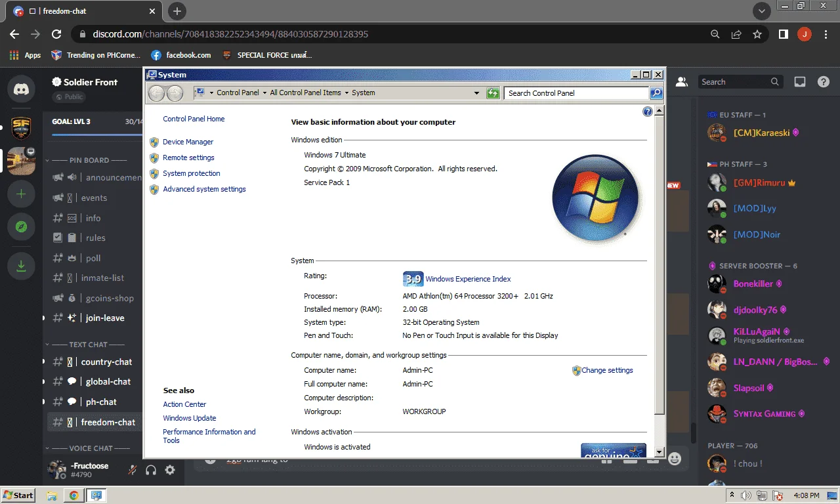Viewport: 840px width, 504px height.
Task: Click the Discord Search box
Action: click(741, 82)
